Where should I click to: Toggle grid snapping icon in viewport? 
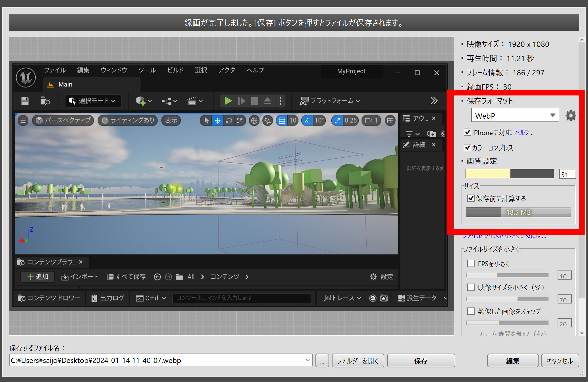tap(282, 121)
